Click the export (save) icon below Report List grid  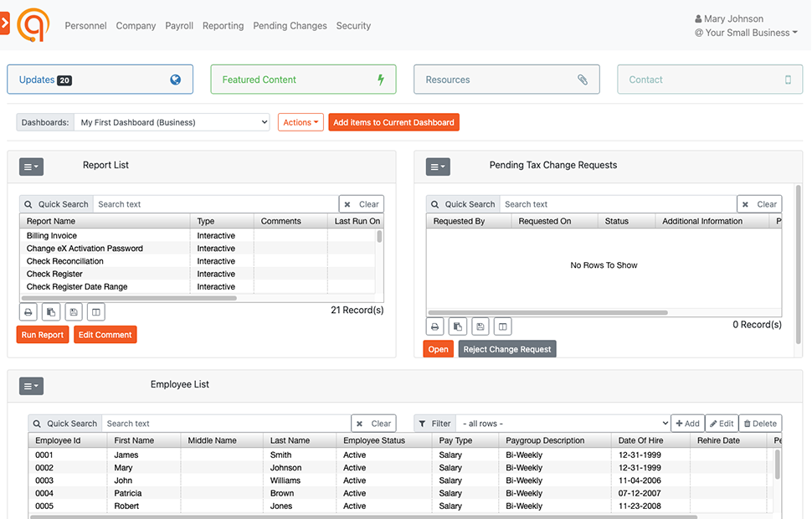(x=73, y=311)
